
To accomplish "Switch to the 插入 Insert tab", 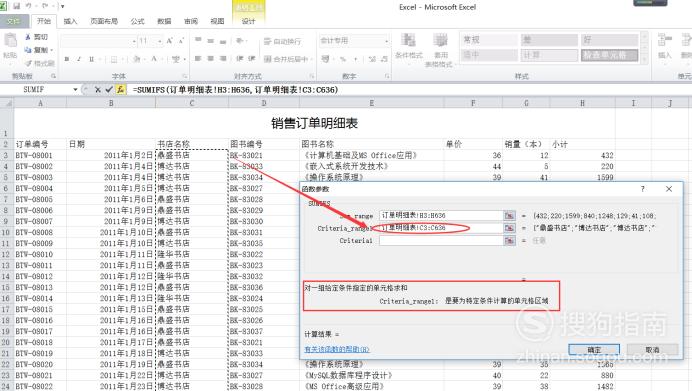I will (x=70, y=21).
